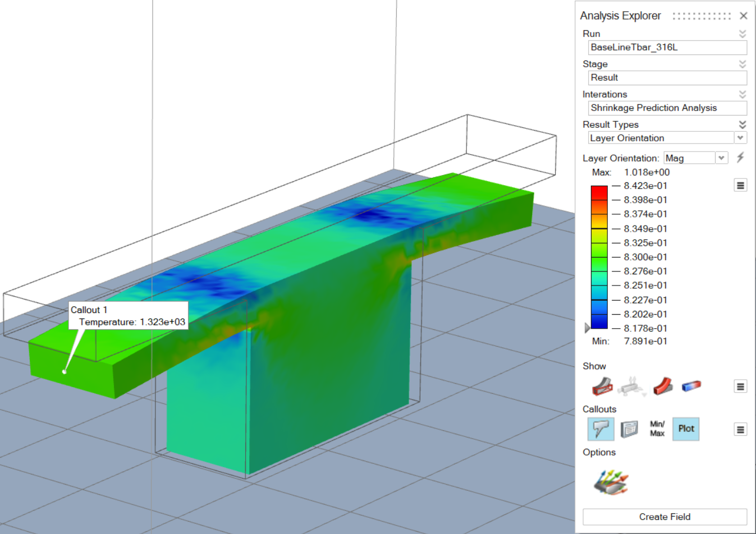Click the show loads and supports icon
The width and height of the screenshot is (756, 534).
pyautogui.click(x=632, y=386)
